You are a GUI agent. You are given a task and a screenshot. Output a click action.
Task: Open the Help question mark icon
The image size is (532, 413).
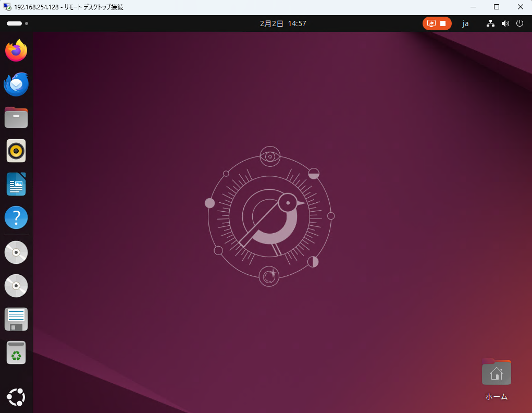coord(16,217)
